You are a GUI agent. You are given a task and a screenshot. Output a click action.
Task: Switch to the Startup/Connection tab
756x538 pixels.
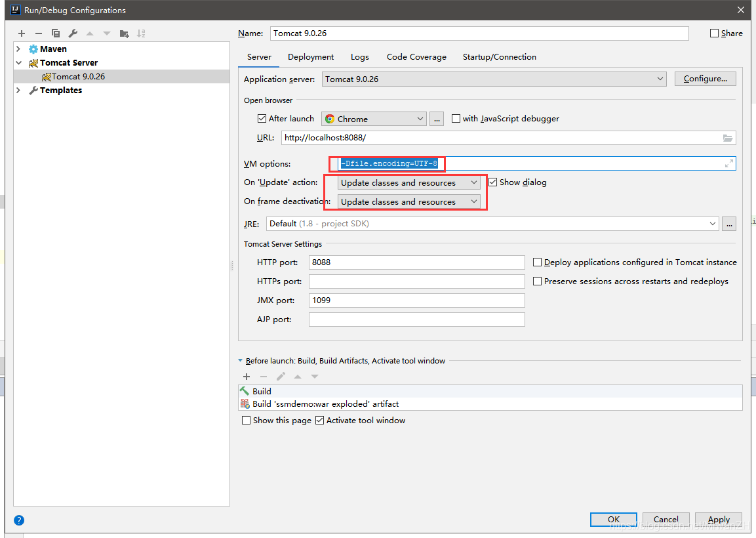(x=500, y=57)
